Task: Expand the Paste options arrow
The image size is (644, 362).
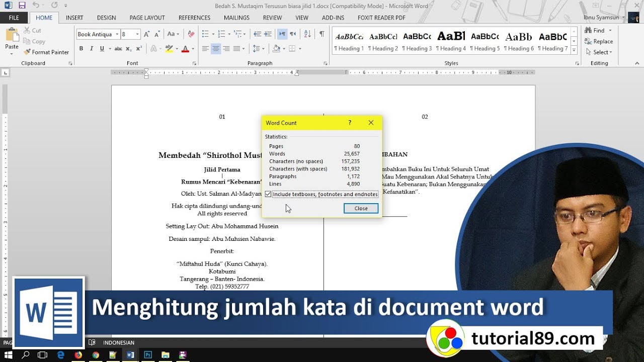Action: click(x=12, y=55)
